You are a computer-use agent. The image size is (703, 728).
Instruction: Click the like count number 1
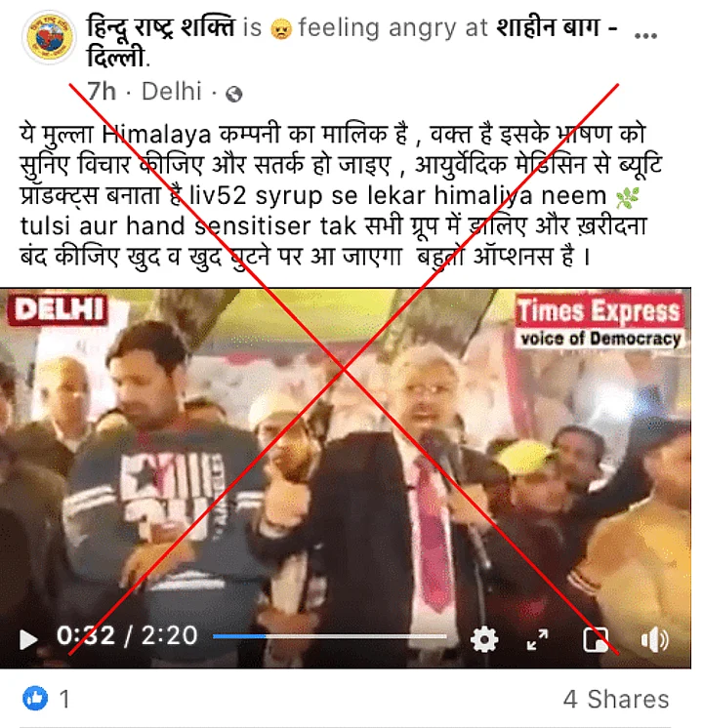click(x=64, y=699)
